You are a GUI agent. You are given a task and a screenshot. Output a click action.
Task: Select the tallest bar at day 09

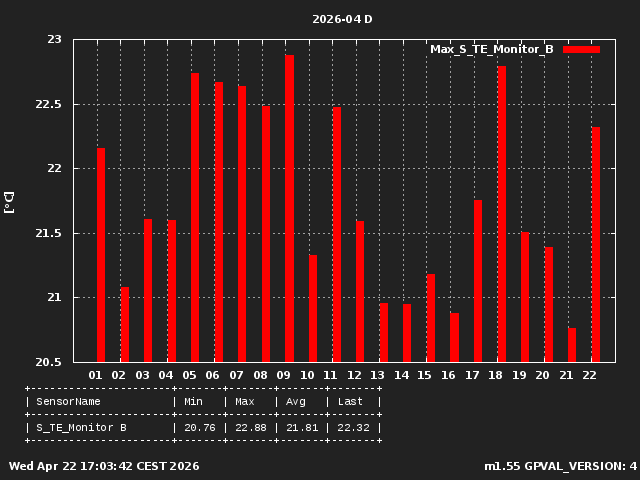(x=289, y=209)
